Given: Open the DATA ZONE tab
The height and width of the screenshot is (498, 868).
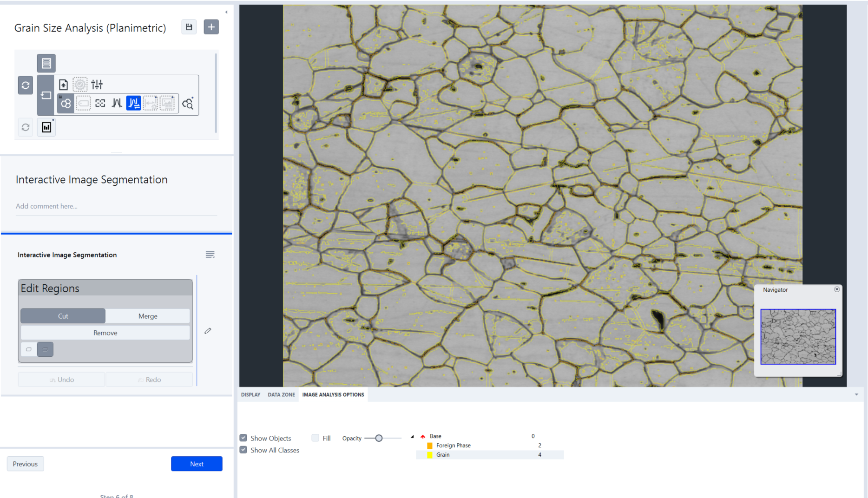Looking at the screenshot, I should (281, 394).
